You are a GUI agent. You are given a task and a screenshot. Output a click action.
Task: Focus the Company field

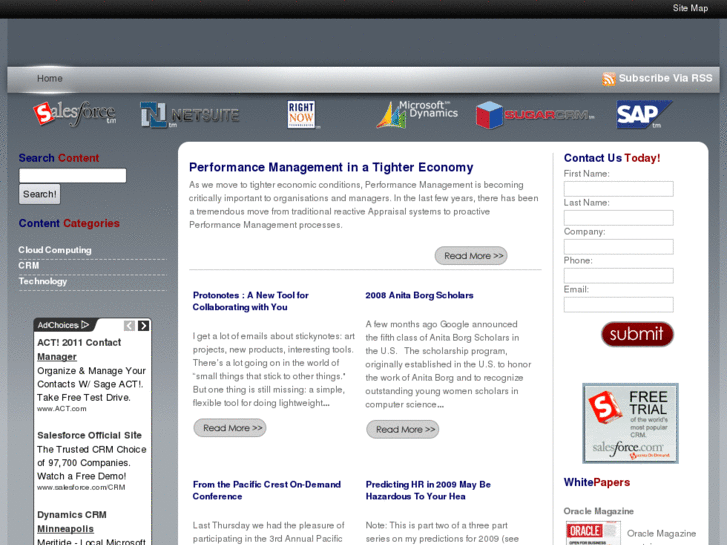pos(619,247)
